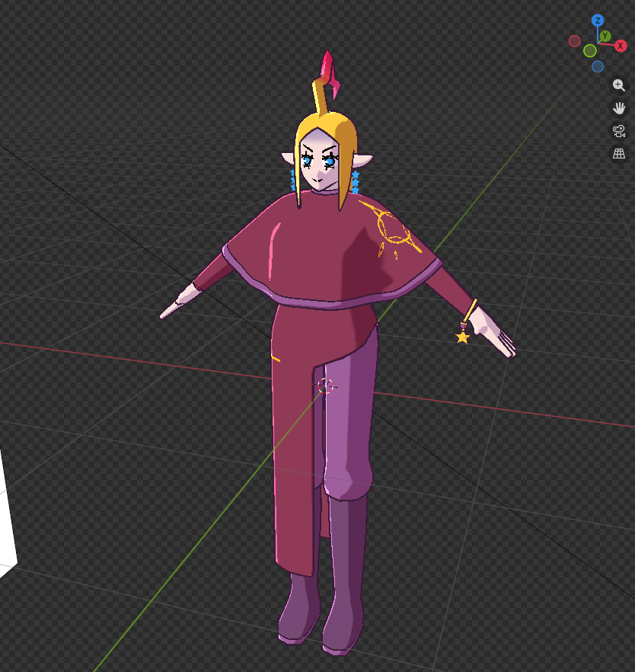Viewport: 635px width, 672px height.
Task: Click the negative Y axis gizmo circle
Action: 590,51
